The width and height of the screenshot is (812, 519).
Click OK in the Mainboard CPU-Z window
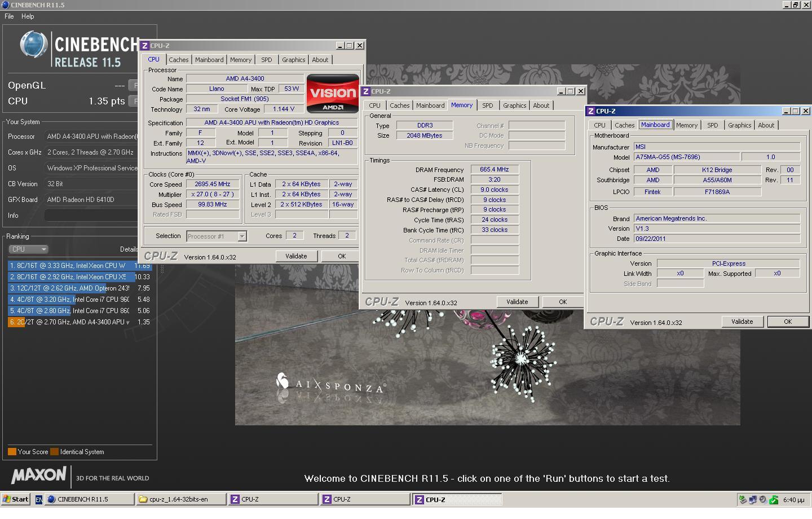[x=788, y=322]
